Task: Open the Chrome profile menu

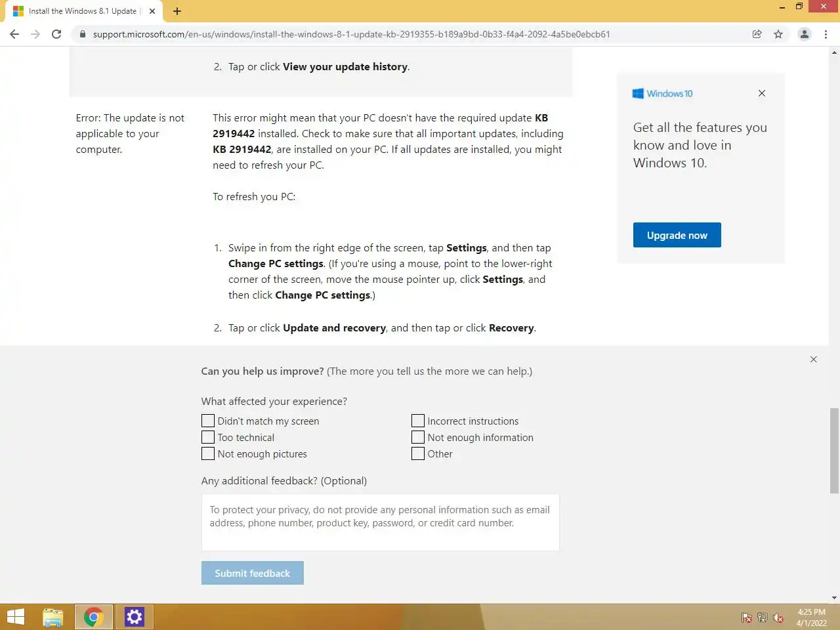Action: [804, 34]
